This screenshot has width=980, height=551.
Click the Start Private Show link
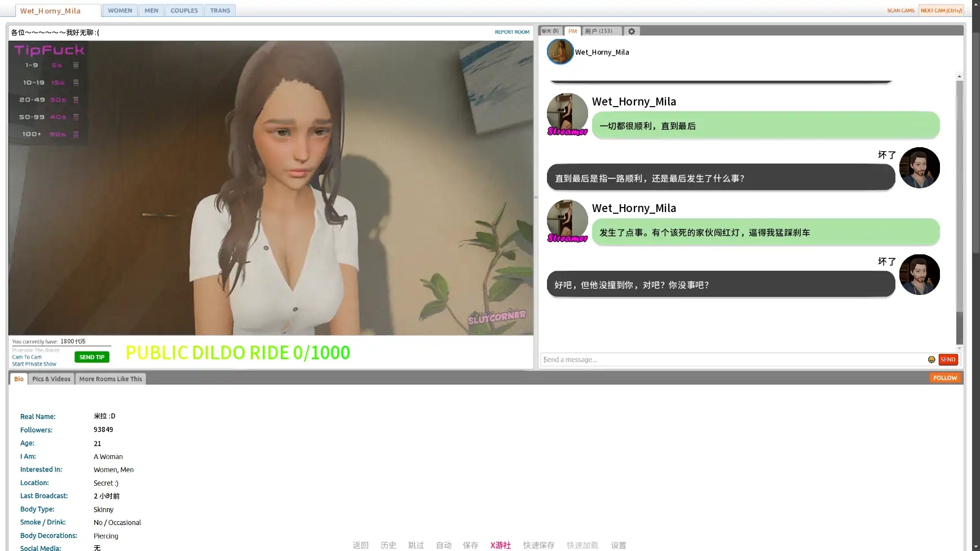(34, 364)
